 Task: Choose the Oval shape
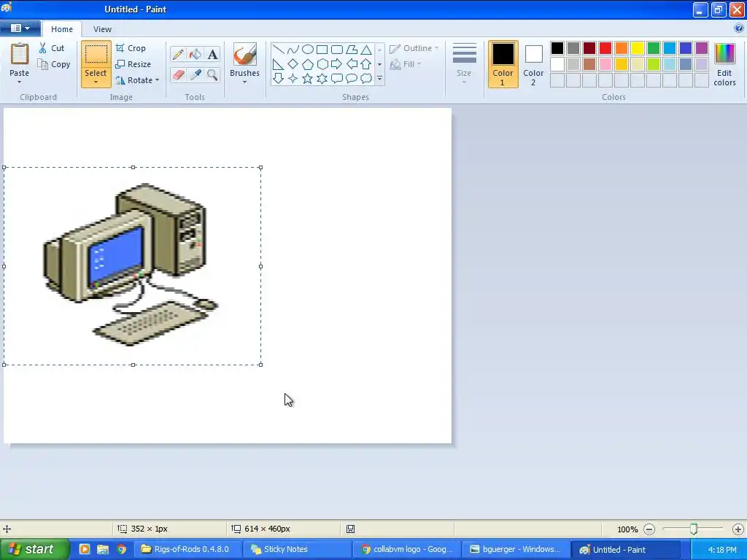click(x=308, y=50)
